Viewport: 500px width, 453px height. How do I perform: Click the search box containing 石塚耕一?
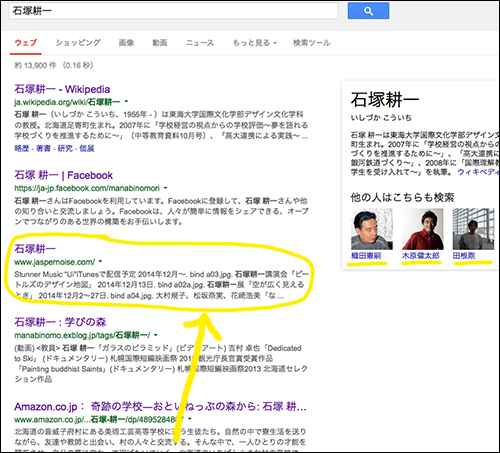coord(173,11)
